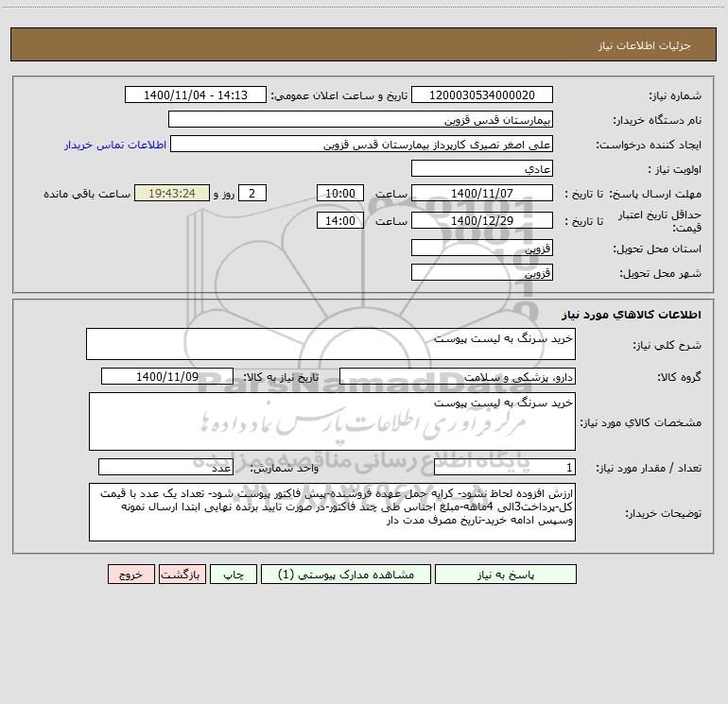
Task: Click the خروج exit button
Action: 130,575
